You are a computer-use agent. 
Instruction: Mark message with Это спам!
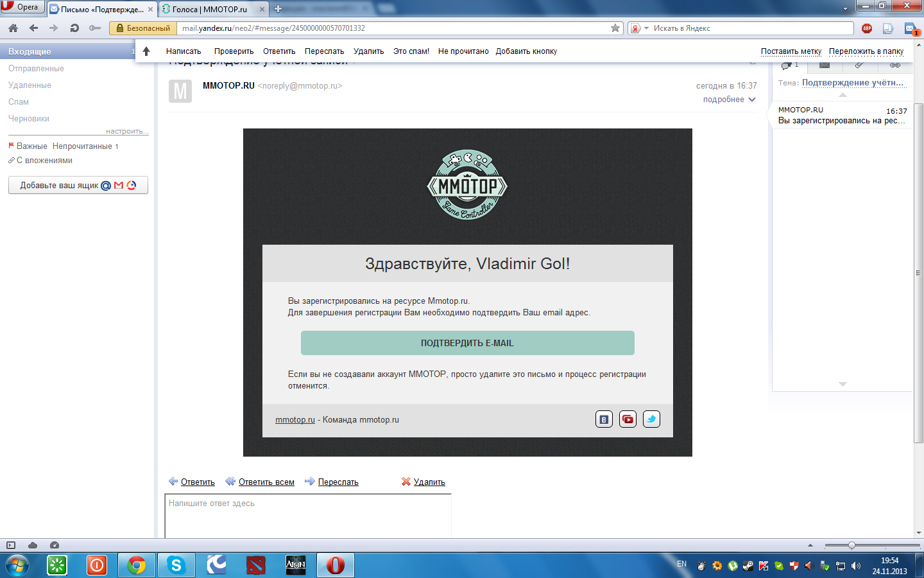[x=411, y=51]
